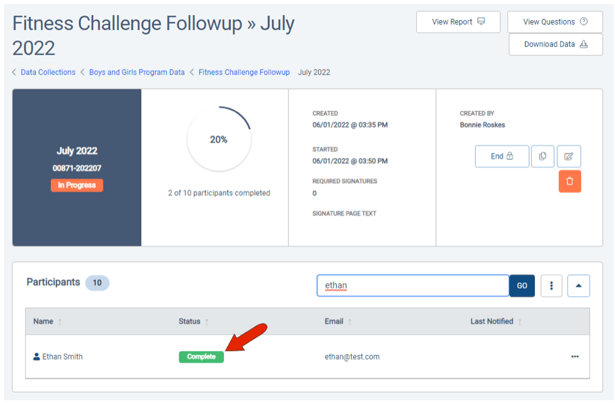Click the 20% completion progress circle
The width and height of the screenshot is (615, 403).
(218, 140)
